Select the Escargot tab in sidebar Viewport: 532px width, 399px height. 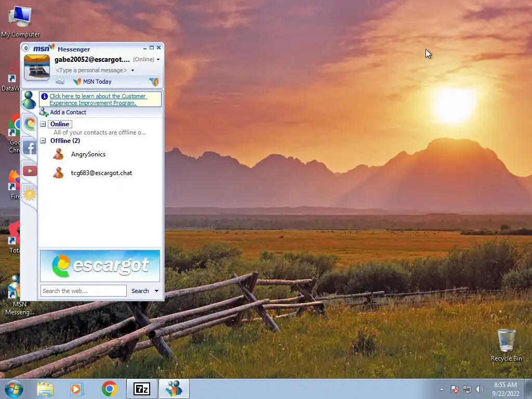point(30,124)
